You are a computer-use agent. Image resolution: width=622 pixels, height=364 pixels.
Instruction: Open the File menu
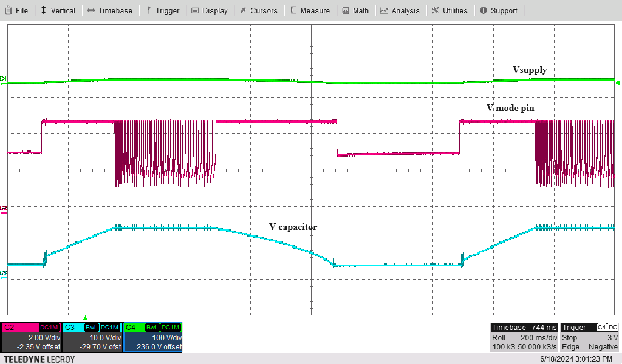(17, 10)
